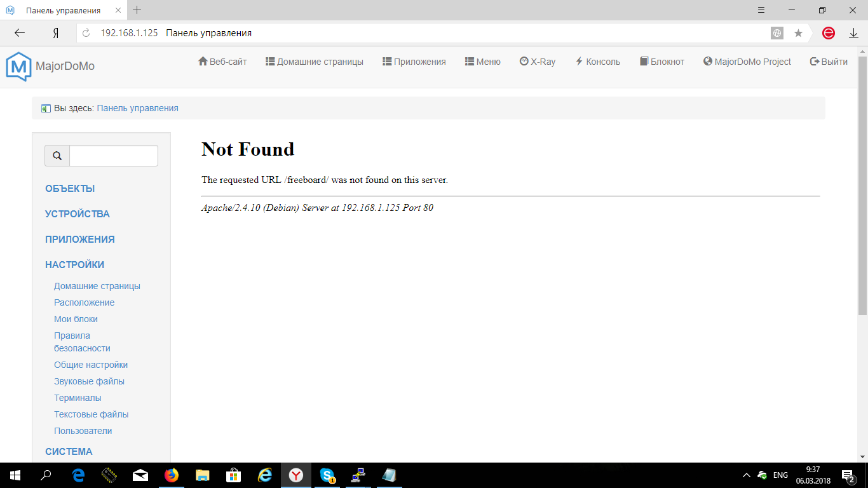Open Мои блоки settings link

[x=76, y=319]
